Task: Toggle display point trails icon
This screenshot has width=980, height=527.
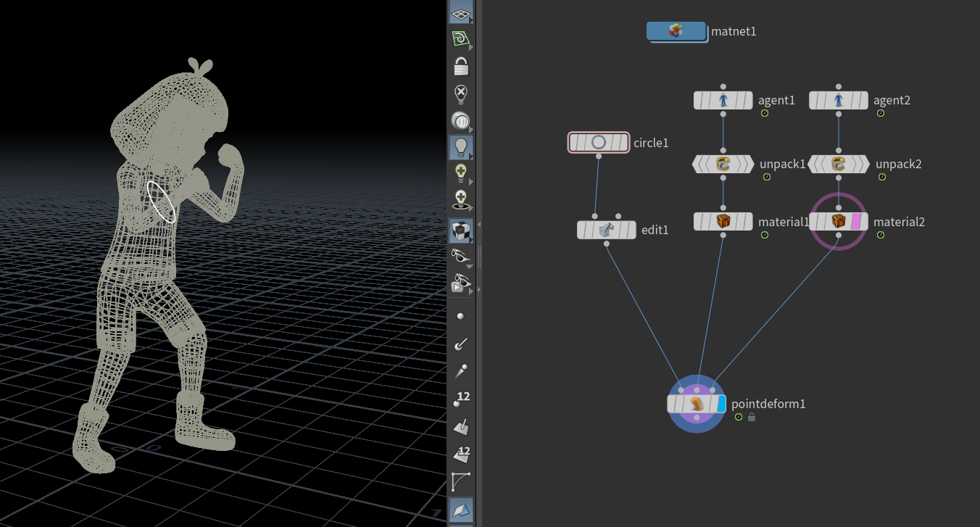Action: pyautogui.click(x=461, y=372)
